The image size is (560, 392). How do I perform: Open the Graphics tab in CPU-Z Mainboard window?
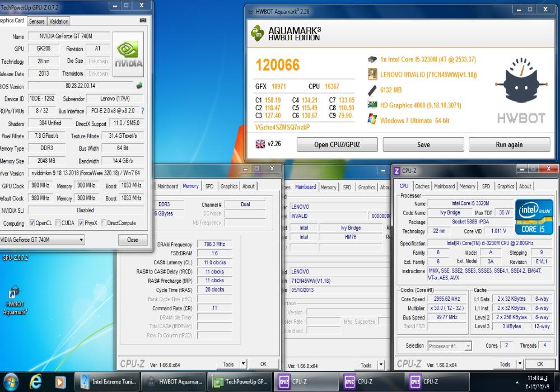[366, 187]
